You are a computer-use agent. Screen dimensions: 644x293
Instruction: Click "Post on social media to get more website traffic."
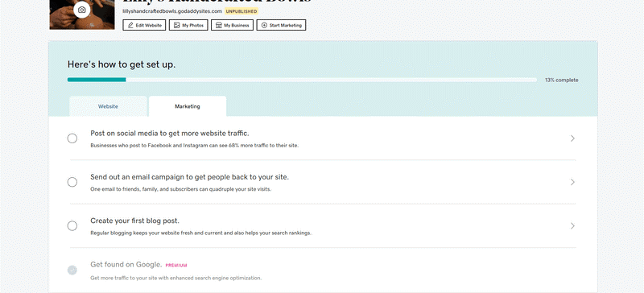click(x=170, y=133)
